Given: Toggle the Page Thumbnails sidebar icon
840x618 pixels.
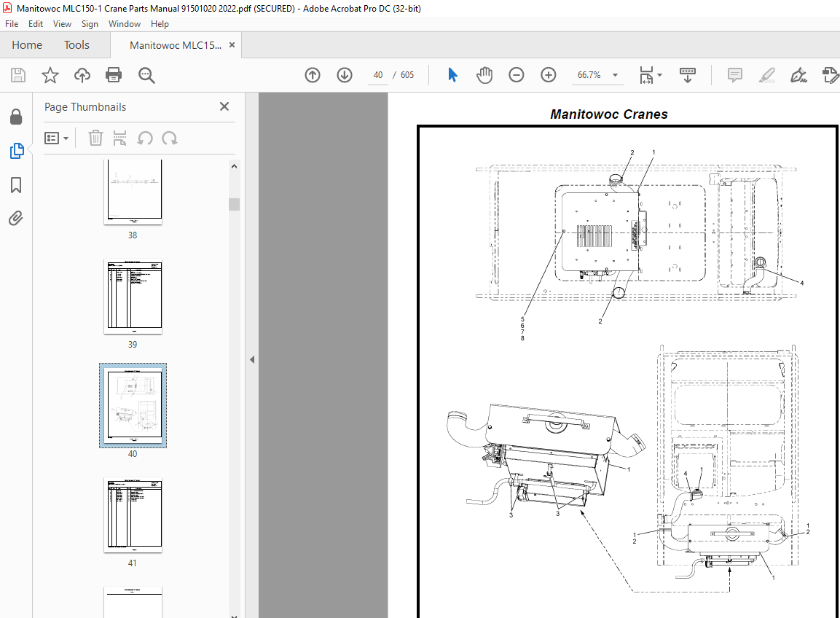Looking at the screenshot, I should point(17,151).
